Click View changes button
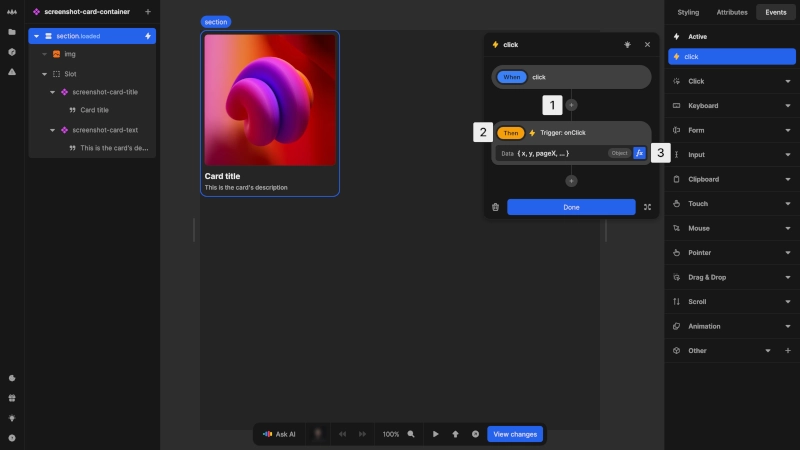Viewport: 800px width, 450px height. [x=515, y=434]
